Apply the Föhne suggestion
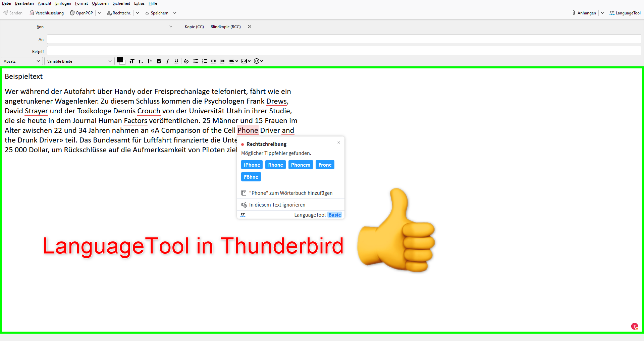The height and width of the screenshot is (341, 644). tap(251, 177)
